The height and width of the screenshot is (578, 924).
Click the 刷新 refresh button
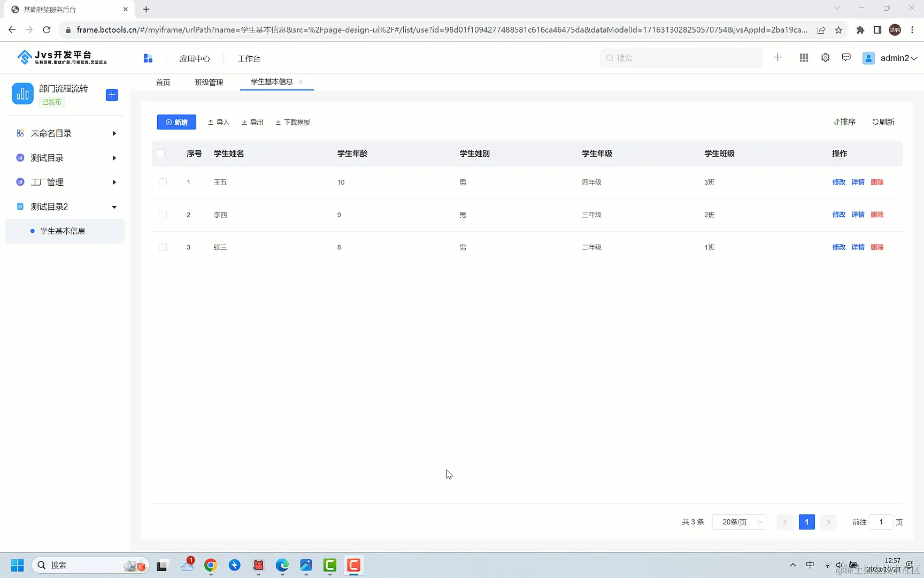(x=883, y=122)
